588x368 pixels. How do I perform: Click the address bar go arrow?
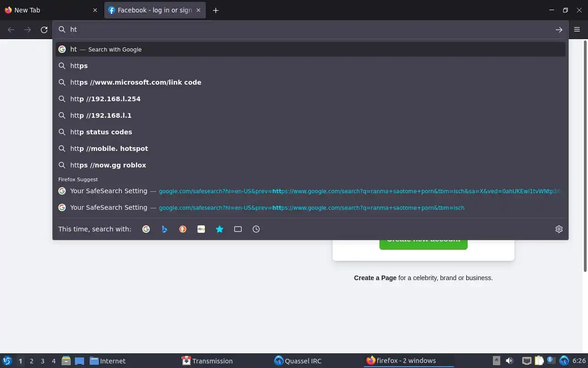click(559, 29)
